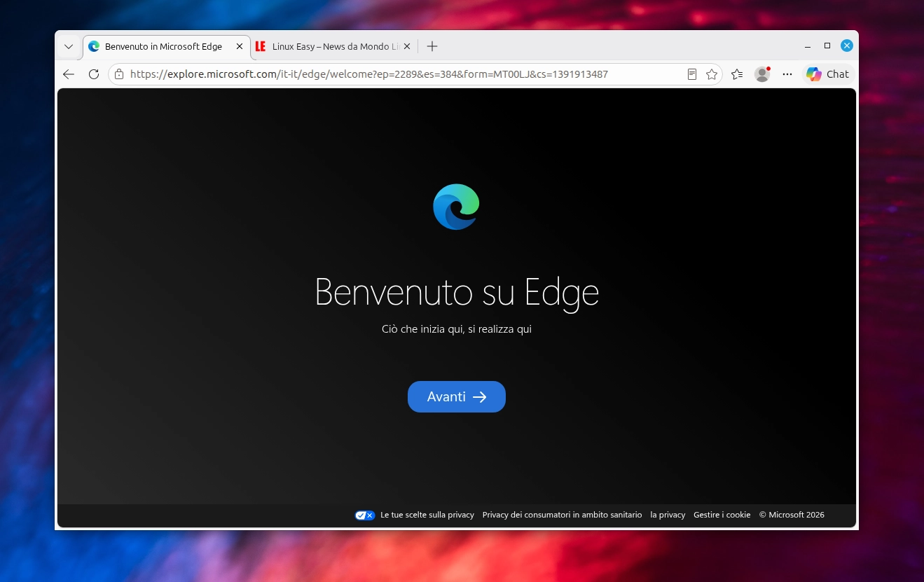This screenshot has width=924, height=582.
Task: Add this page to favorites star
Action: [712, 74]
